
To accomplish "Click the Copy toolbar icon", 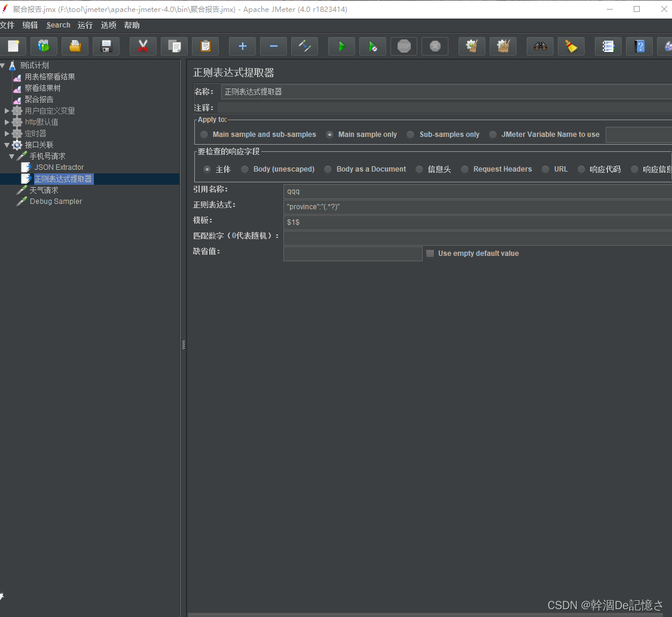I will 175,46.
